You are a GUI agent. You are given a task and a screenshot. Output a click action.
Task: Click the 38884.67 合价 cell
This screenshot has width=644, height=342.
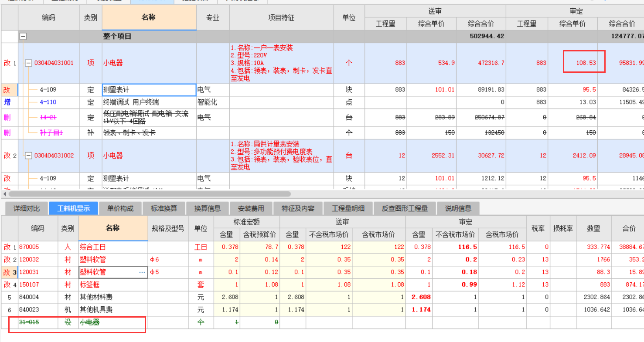[627, 247]
